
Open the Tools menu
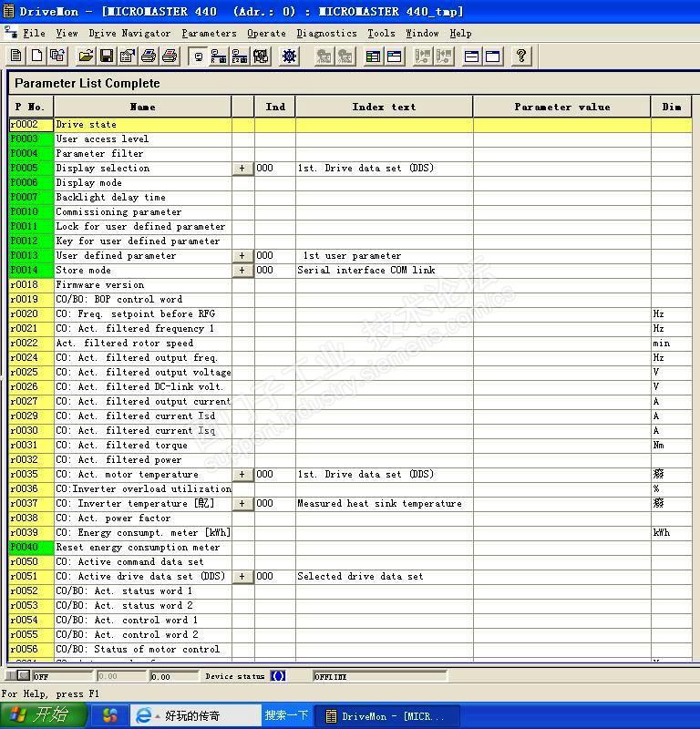point(381,33)
